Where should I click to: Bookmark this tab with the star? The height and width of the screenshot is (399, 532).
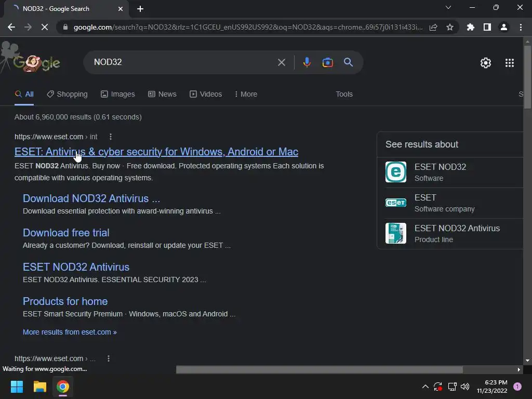coord(450,27)
